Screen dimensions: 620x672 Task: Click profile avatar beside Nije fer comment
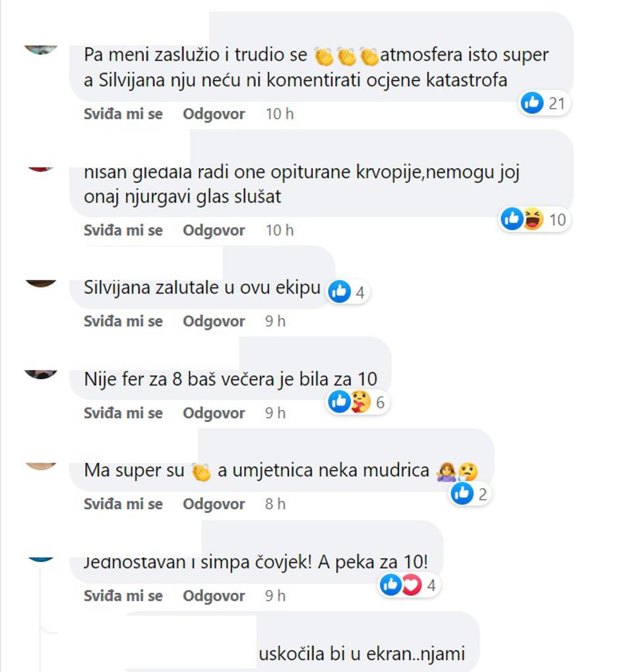click(41, 375)
